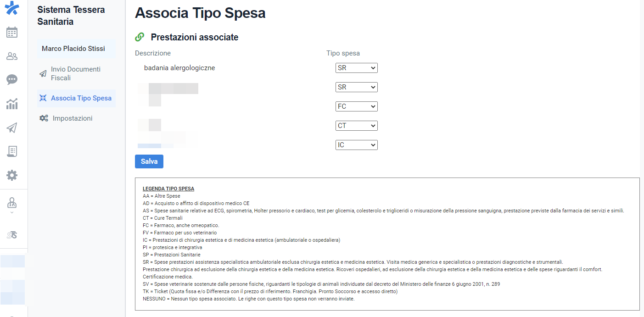Click the Associa Tipo Spesa link icon

[140, 37]
